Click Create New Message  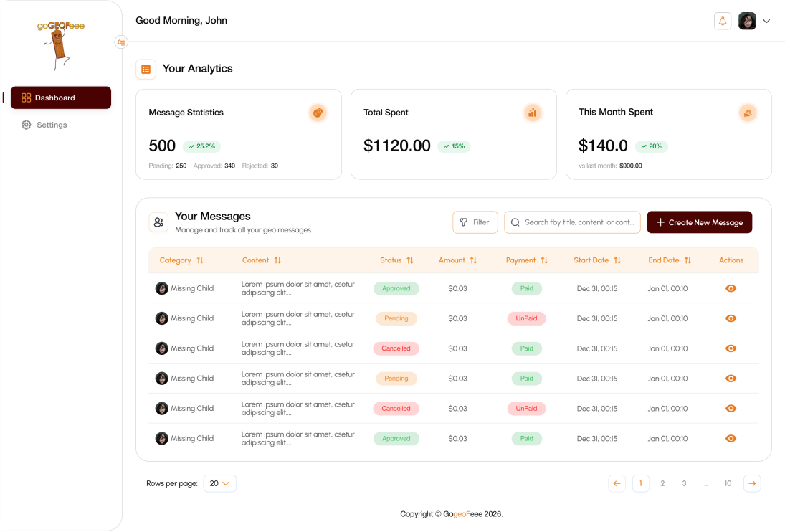(x=699, y=222)
